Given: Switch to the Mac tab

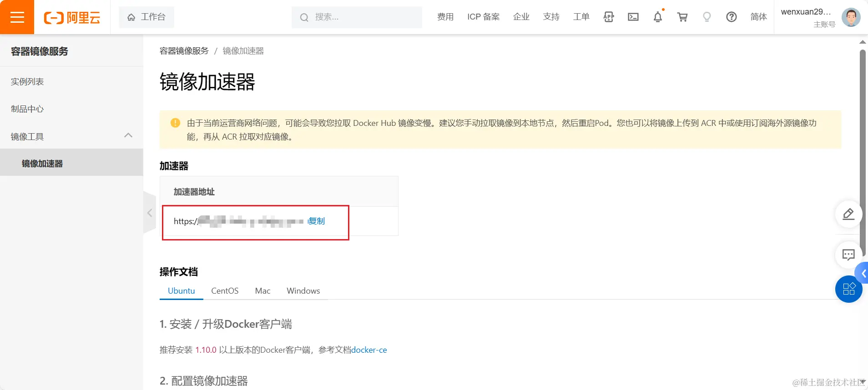Looking at the screenshot, I should pyautogui.click(x=262, y=291).
